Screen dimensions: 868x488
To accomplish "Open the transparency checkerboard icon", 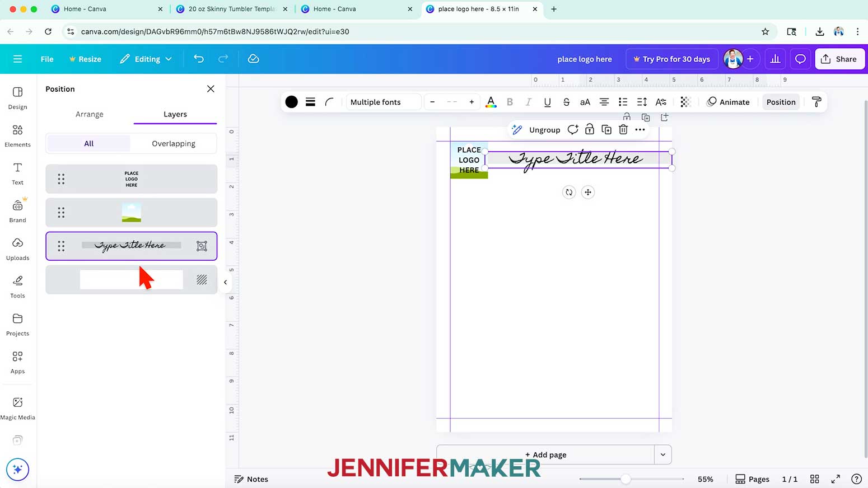I will [x=685, y=102].
